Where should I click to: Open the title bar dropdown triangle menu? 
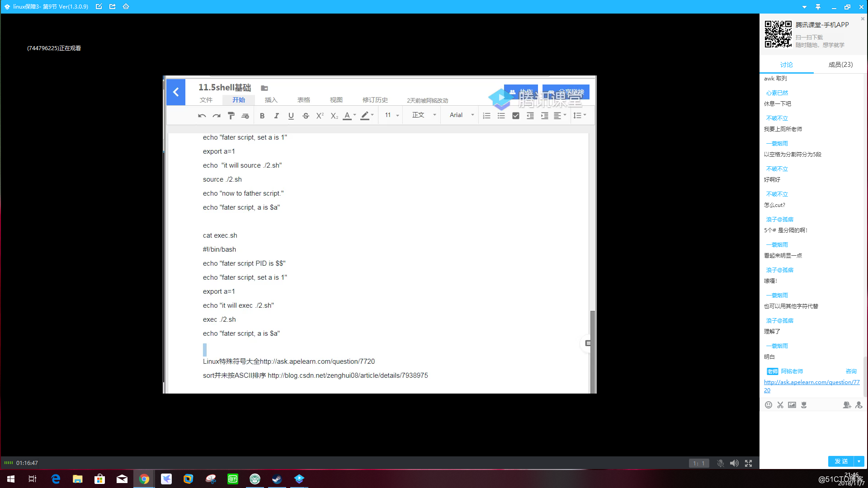pyautogui.click(x=804, y=7)
